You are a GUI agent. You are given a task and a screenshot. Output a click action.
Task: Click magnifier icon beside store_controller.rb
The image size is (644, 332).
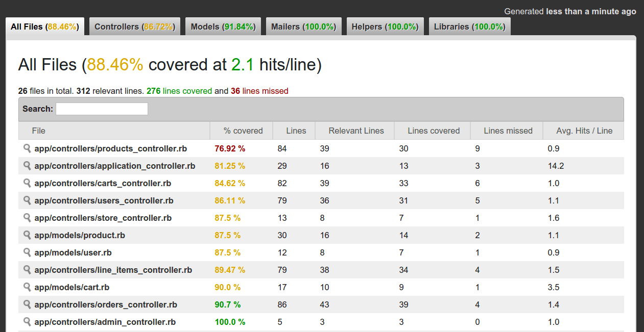pyautogui.click(x=27, y=218)
